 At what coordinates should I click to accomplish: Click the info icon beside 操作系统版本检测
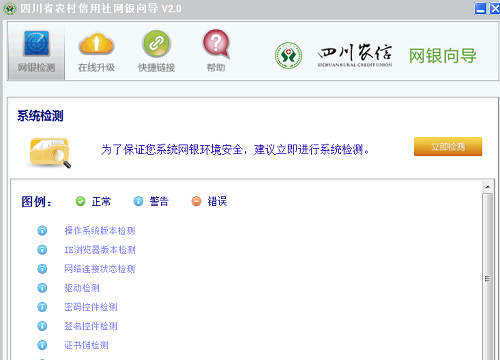point(42,230)
